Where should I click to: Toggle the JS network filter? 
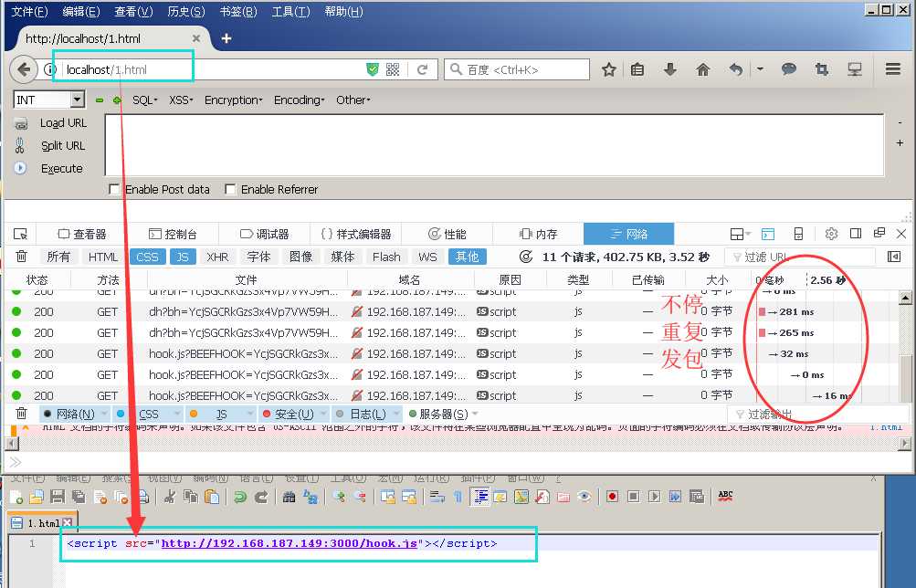click(x=183, y=257)
